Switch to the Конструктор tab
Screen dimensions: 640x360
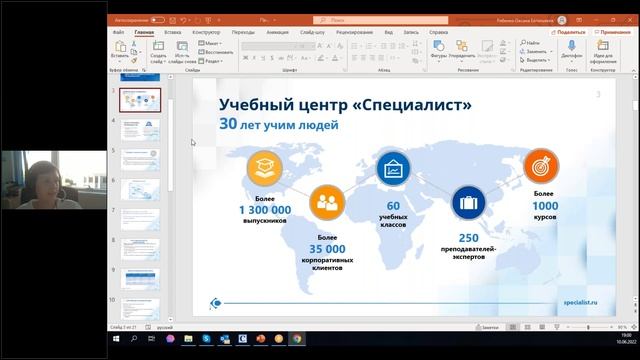206,32
